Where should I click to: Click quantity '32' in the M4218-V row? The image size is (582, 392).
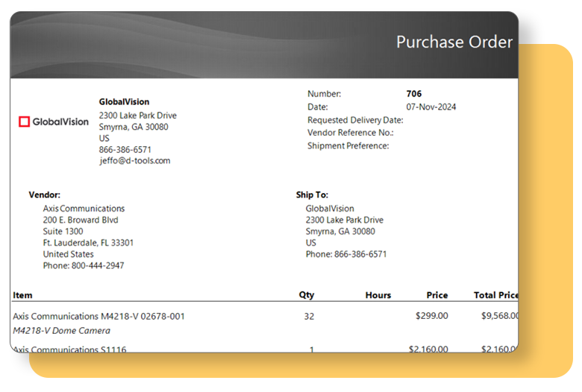point(309,316)
